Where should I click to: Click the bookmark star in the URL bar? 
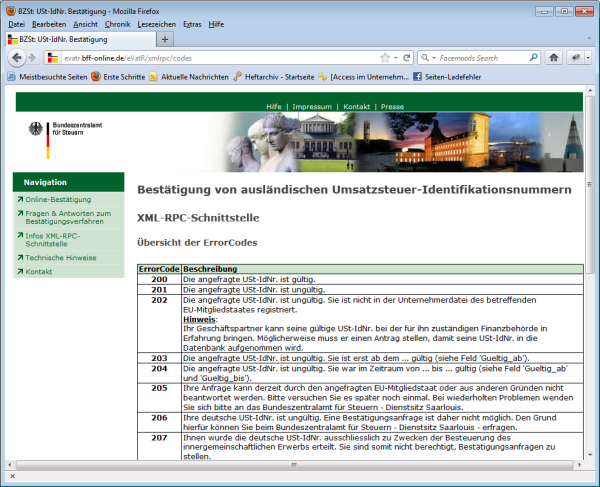385,58
